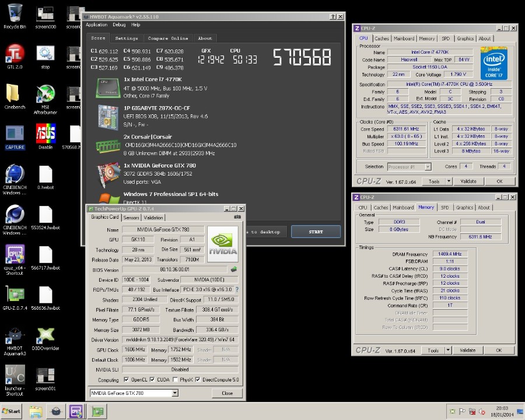The image size is (525, 420).
Task: Open the 0.hwbot file icon
Action: pyautogui.click(x=45, y=177)
